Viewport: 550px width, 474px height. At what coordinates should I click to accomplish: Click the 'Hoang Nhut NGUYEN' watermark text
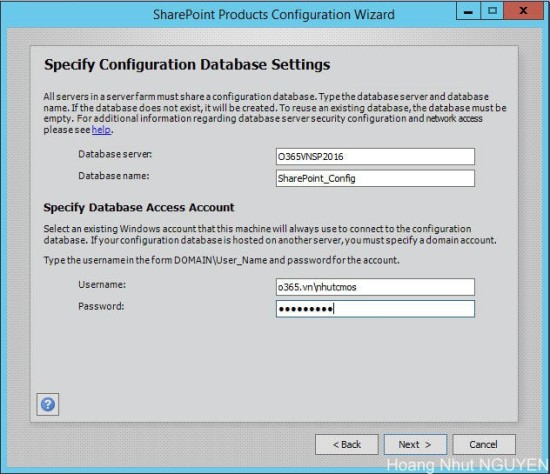[468, 465]
